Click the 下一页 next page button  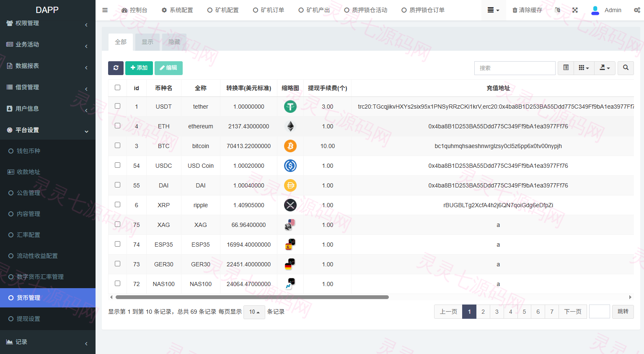pyautogui.click(x=573, y=312)
